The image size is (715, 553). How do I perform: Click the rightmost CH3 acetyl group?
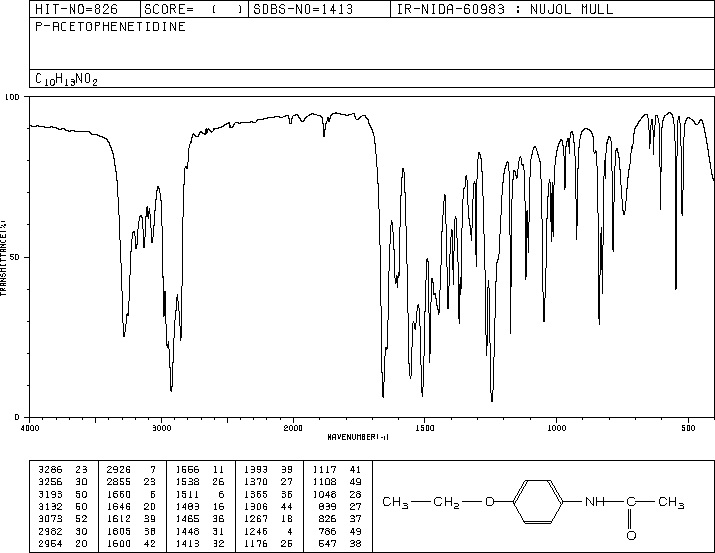(x=674, y=502)
